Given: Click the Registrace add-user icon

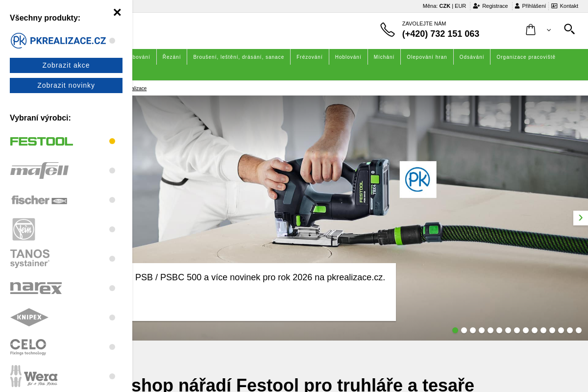Looking at the screenshot, I should tap(476, 6).
